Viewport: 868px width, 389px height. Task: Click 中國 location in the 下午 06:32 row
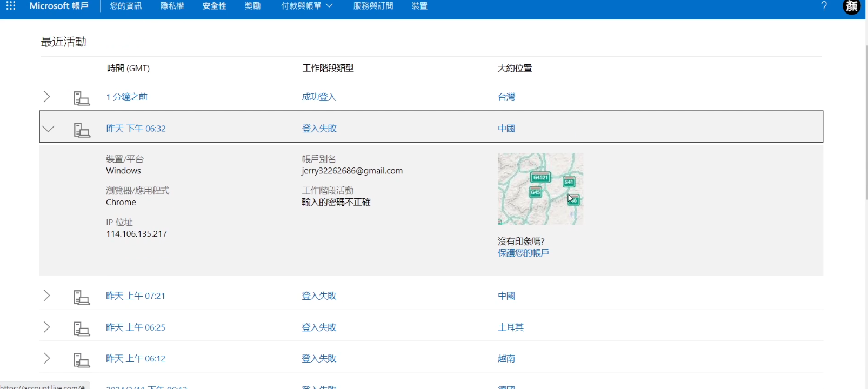click(x=506, y=129)
